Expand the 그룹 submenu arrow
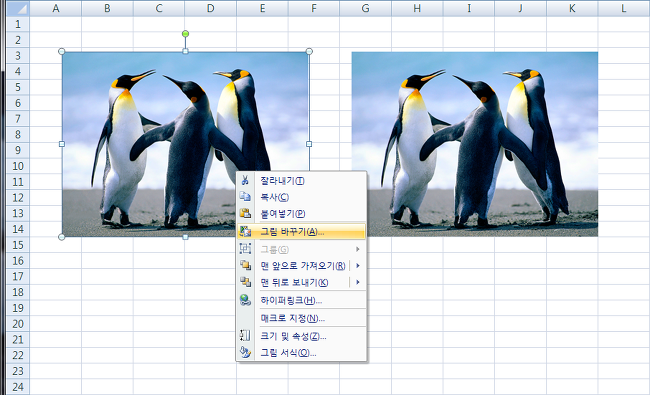The width and height of the screenshot is (650, 395). pyautogui.click(x=358, y=249)
